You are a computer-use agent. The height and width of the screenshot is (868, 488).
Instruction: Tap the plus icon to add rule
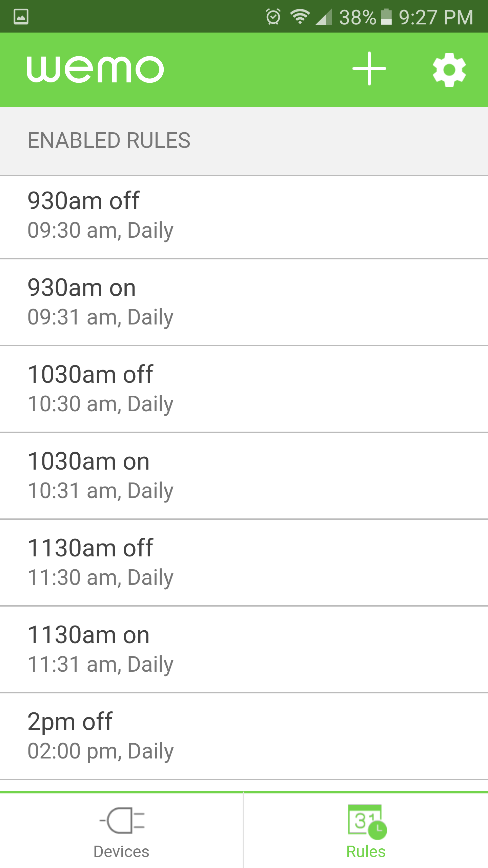[x=369, y=69]
